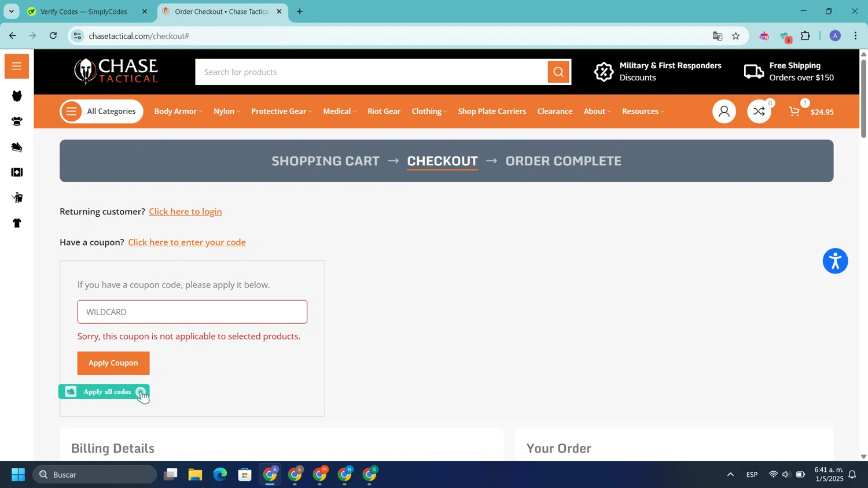Click the browser address bar URL
Viewport: 868px width, 488px height.
tap(139, 36)
